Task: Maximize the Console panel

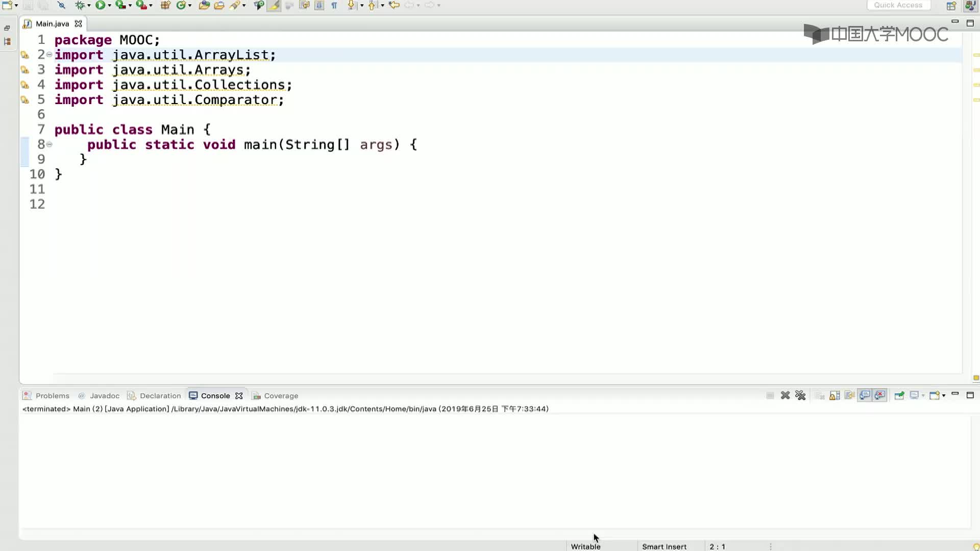Action: 970,395
